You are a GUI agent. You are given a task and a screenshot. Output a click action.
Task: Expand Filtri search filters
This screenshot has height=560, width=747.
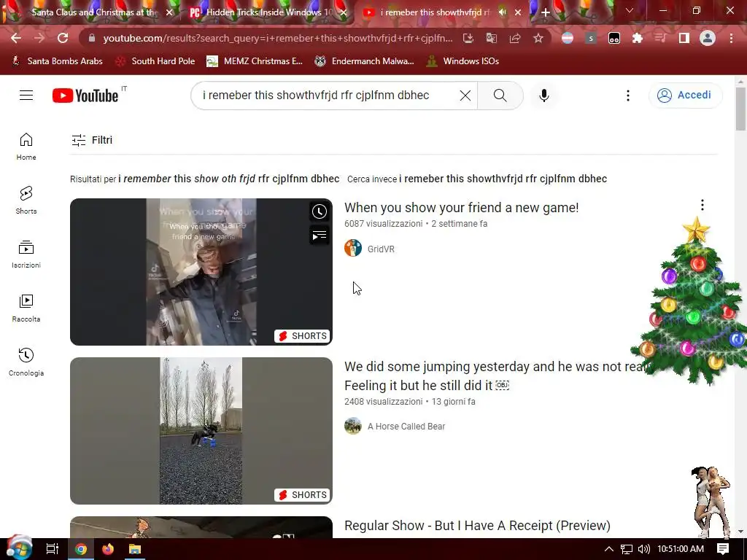(92, 140)
